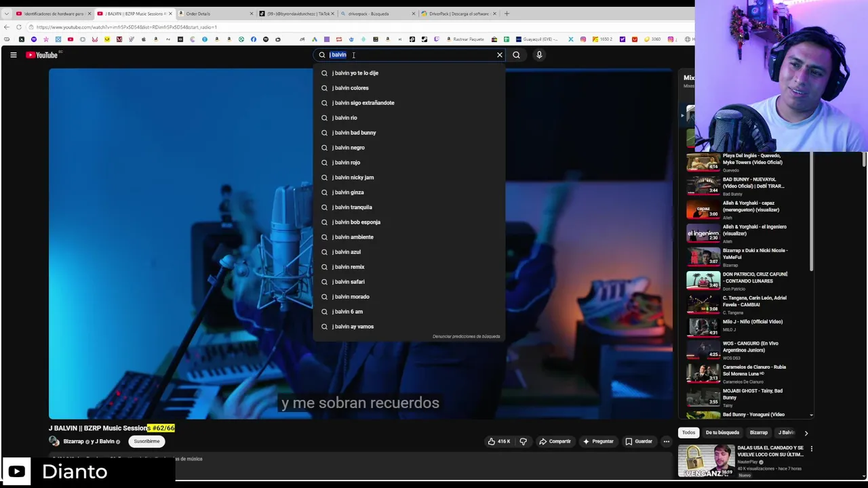Choose suggestion "j balvin colores"
868x488 pixels.
[410, 88]
